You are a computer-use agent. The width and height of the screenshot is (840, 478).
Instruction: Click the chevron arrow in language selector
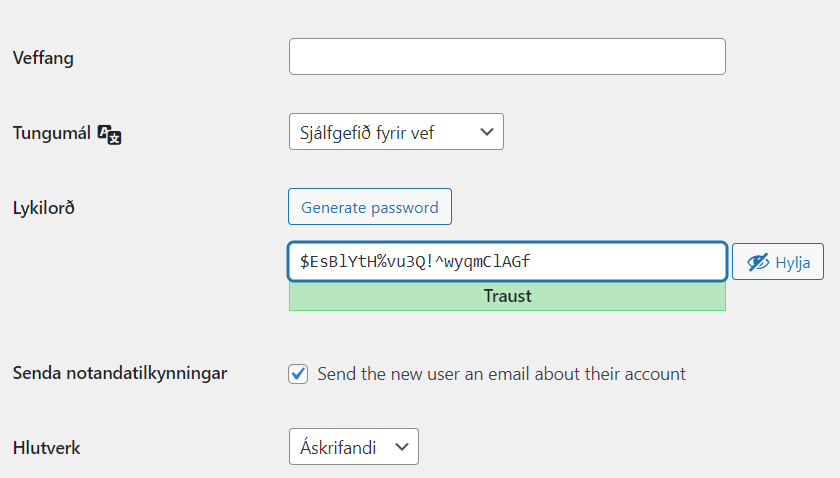point(486,132)
